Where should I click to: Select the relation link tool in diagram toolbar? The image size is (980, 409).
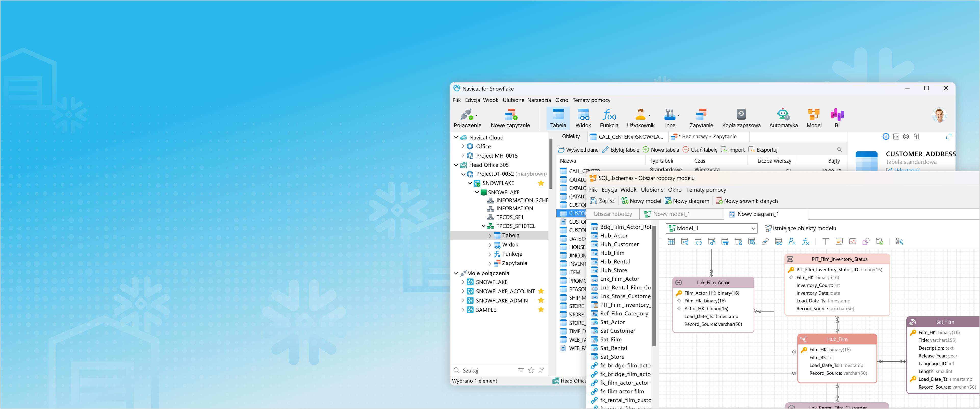[765, 241]
